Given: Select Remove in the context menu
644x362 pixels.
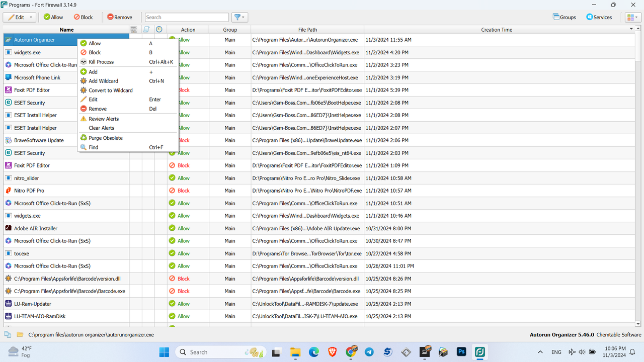Looking at the screenshot, I should [x=128, y=109].
